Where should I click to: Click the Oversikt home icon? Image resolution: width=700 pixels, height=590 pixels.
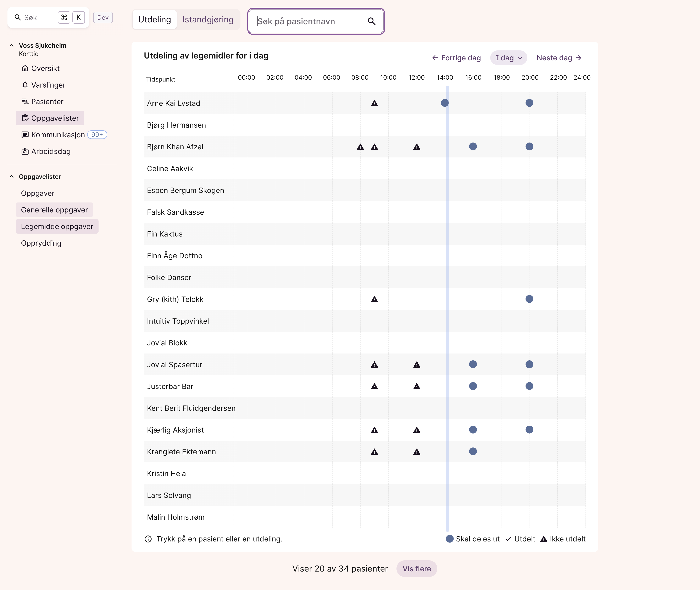(25, 68)
